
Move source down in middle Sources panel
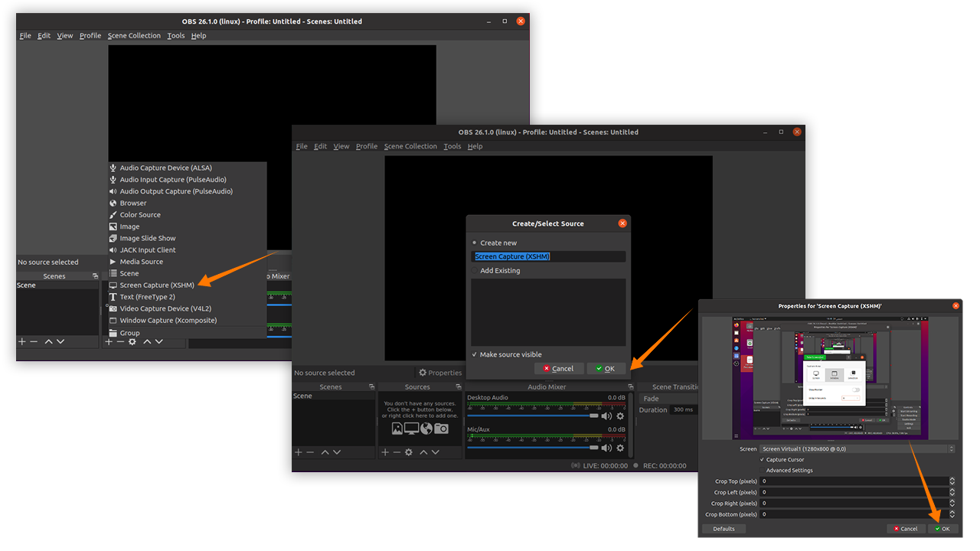(435, 452)
